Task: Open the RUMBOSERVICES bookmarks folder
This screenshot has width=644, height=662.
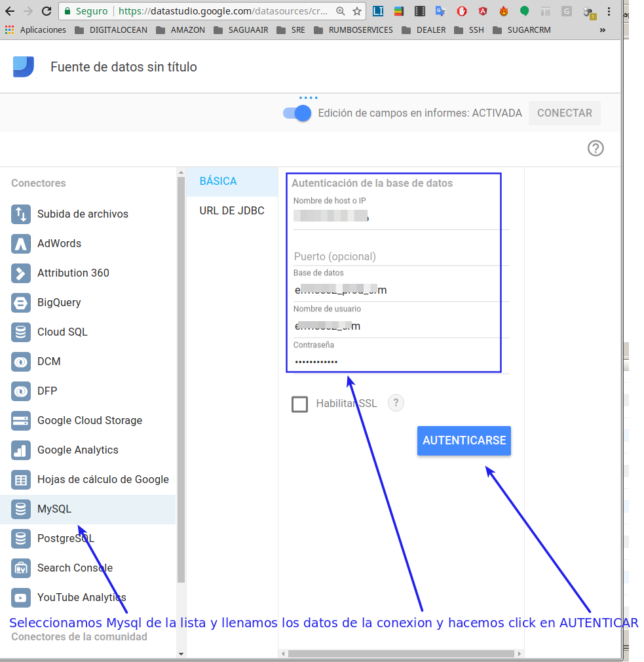Action: (x=353, y=30)
